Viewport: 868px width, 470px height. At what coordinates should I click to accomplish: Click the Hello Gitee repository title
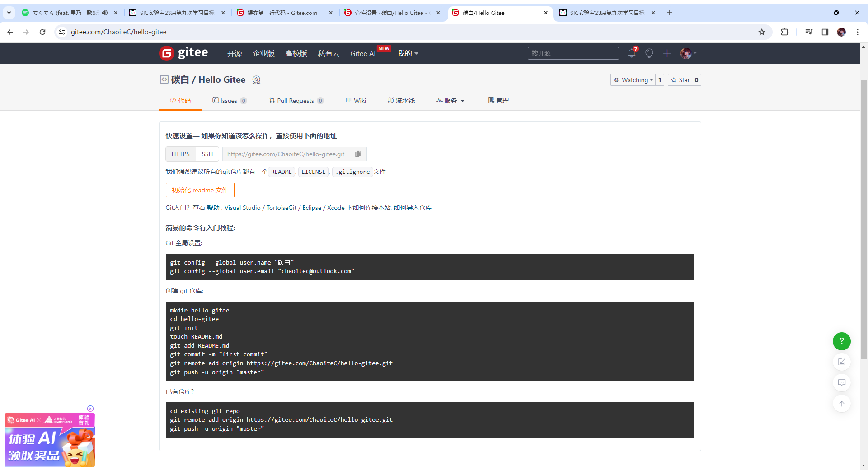pyautogui.click(x=222, y=80)
